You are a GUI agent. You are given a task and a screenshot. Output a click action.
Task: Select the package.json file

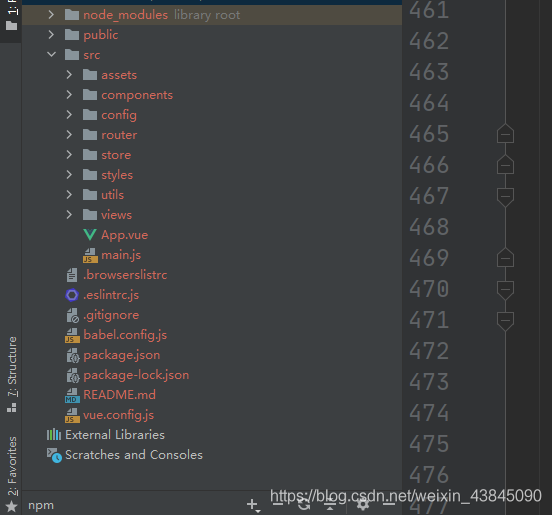click(121, 355)
